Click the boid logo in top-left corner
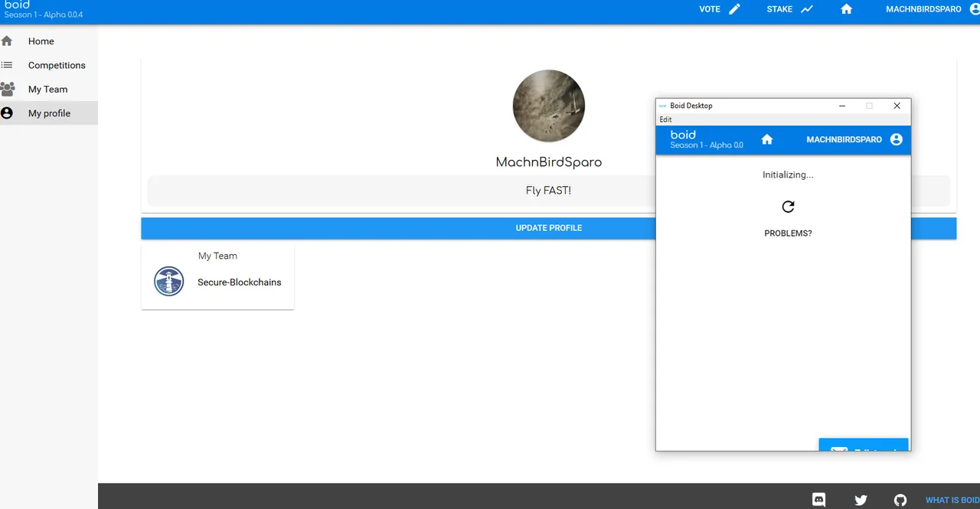The image size is (980, 509). 18,5
